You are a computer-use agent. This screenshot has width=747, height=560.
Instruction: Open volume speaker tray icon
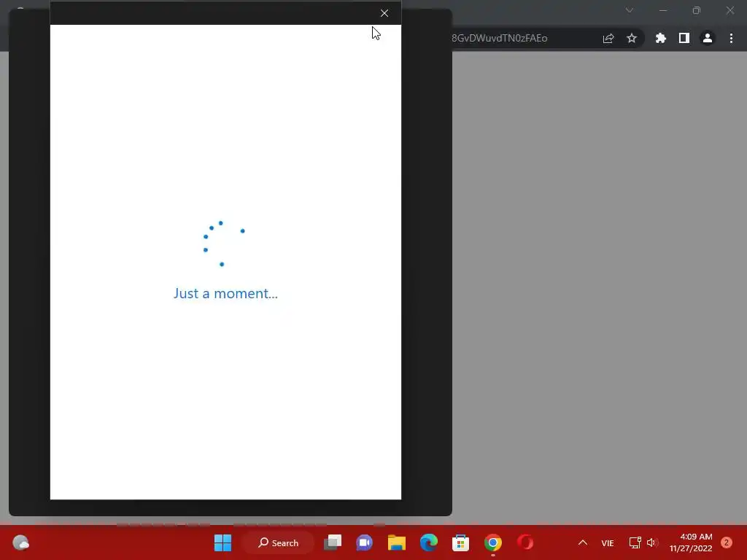[x=652, y=542]
